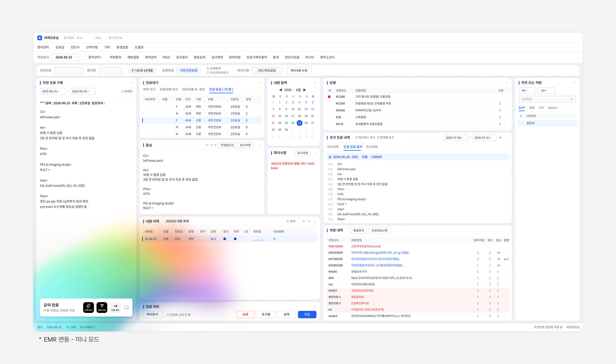Open 2026-07-01 date dropdown in 과거 진료 내역
This screenshot has height=364, width=616.
(484, 138)
